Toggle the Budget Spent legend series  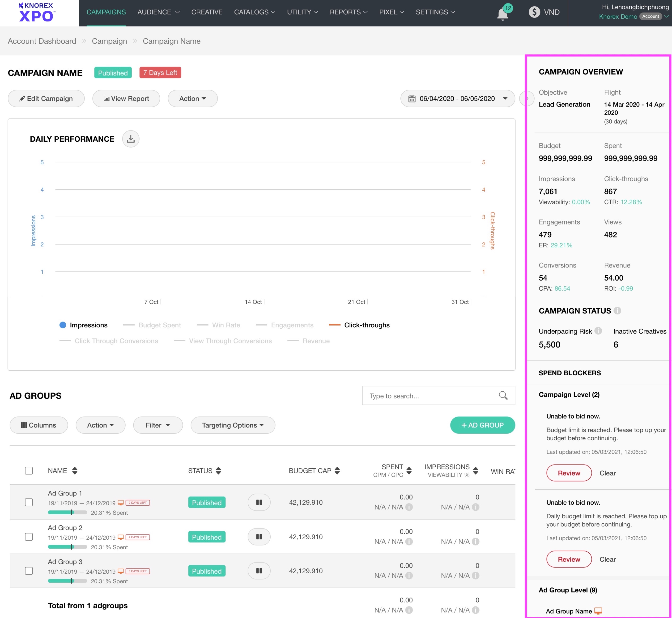coord(159,325)
